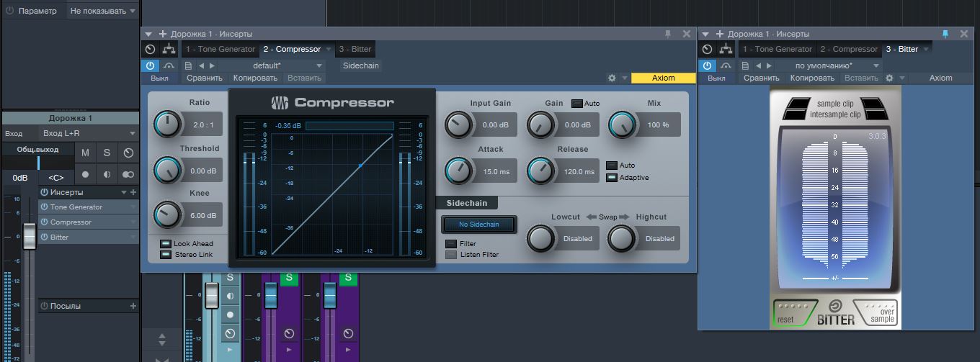Open Вход L+R input dropdown
Screen dimensions: 980x362
(89, 134)
